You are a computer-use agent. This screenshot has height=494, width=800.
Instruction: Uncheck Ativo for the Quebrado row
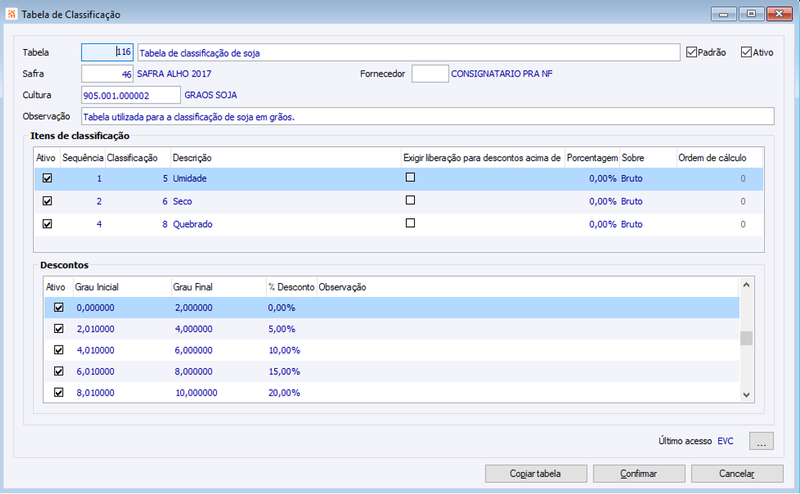pos(47,224)
